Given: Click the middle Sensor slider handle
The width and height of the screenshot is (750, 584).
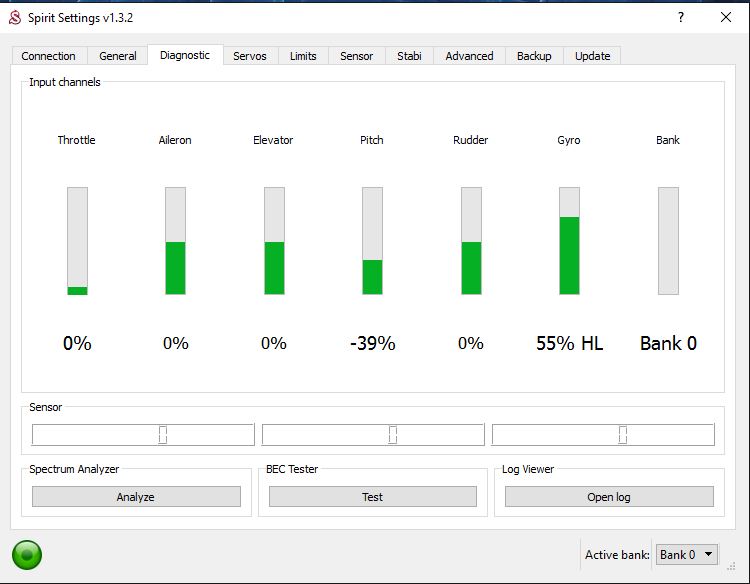Looking at the screenshot, I should point(393,435).
